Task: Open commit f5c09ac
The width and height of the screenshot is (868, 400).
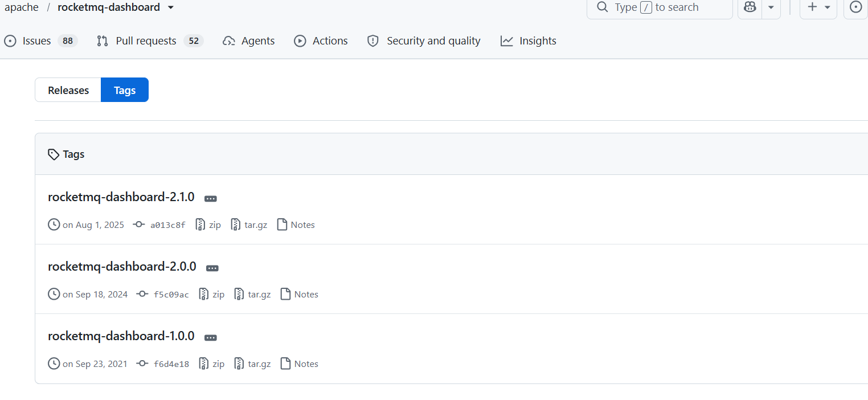Action: pos(171,295)
